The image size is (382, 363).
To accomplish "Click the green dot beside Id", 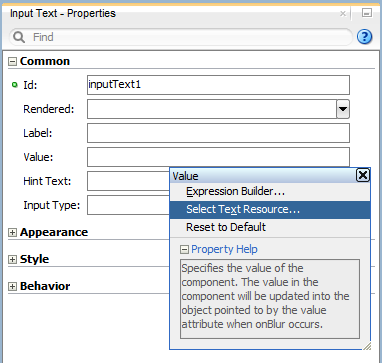I will [14, 85].
